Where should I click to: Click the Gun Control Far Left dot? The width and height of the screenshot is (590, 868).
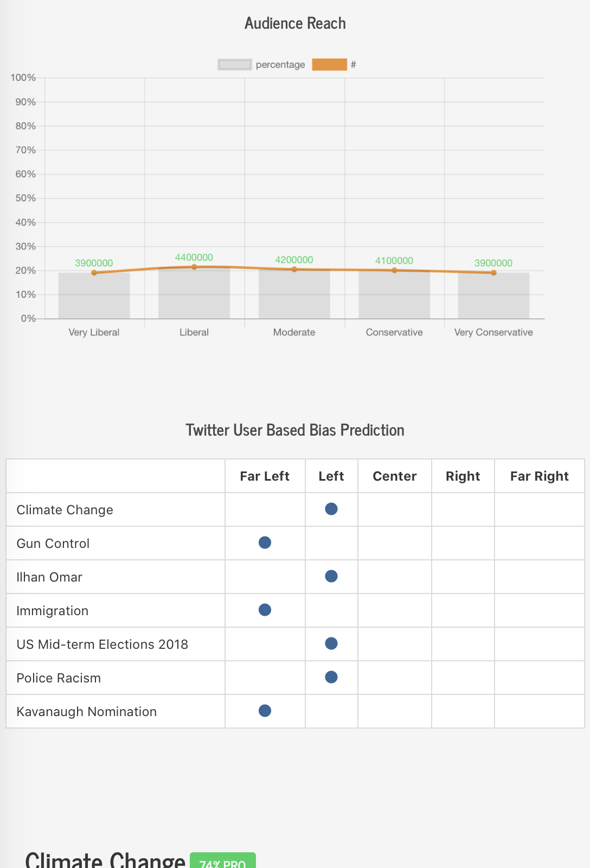pos(265,542)
